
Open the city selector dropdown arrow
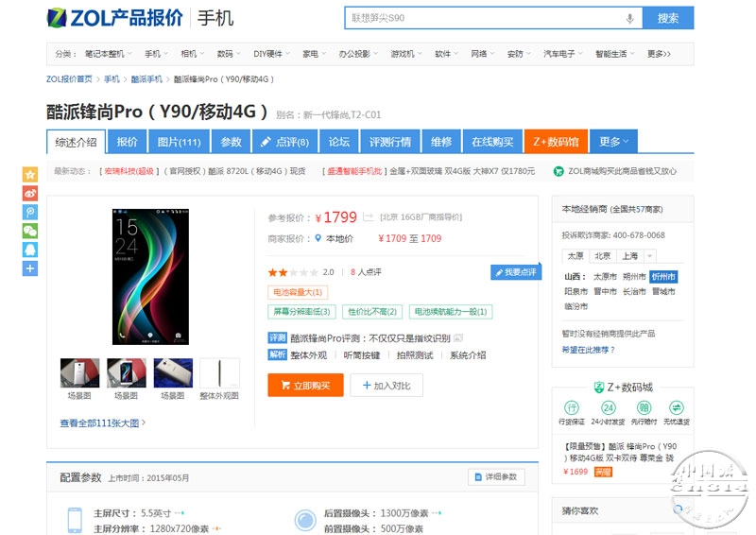649,255
